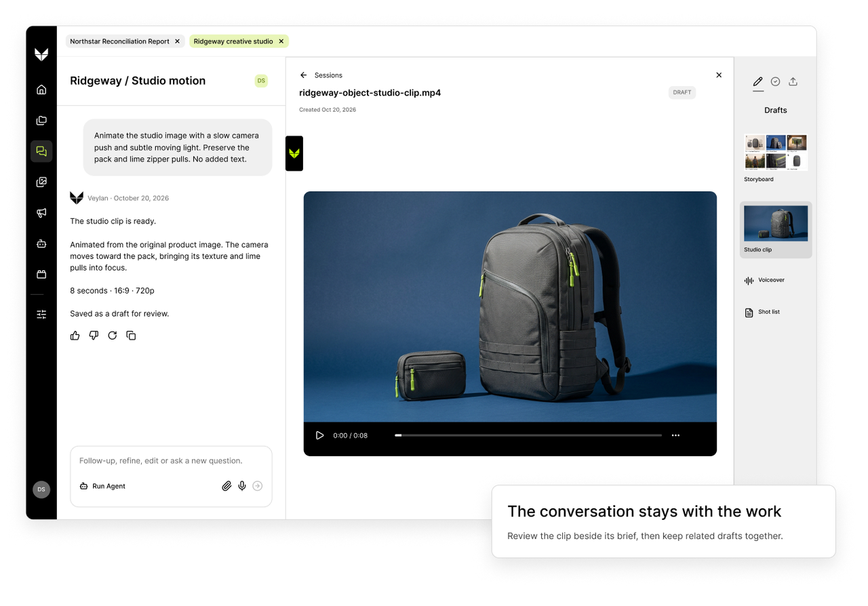
Task: Attach a file with the paperclip icon
Action: (226, 486)
